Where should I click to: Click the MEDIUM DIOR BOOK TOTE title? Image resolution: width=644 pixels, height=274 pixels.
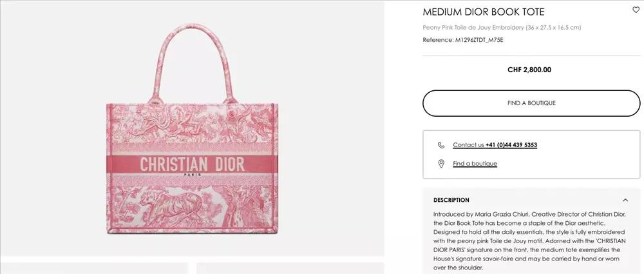(484, 12)
